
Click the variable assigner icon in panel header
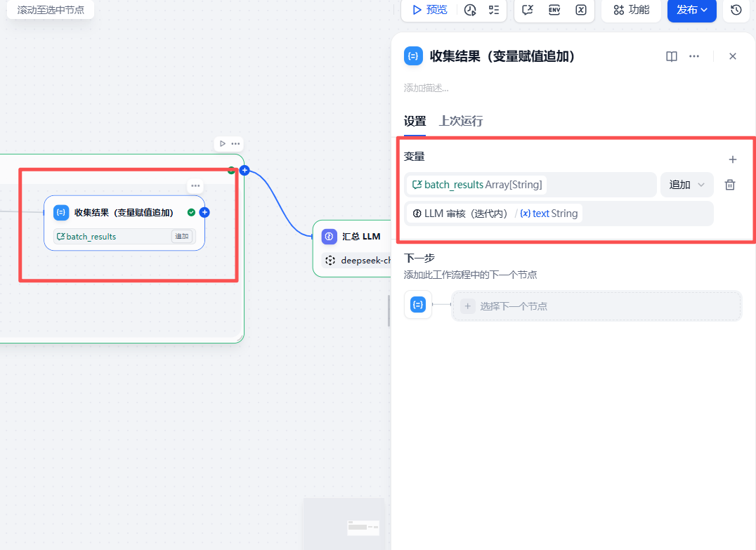coord(413,56)
